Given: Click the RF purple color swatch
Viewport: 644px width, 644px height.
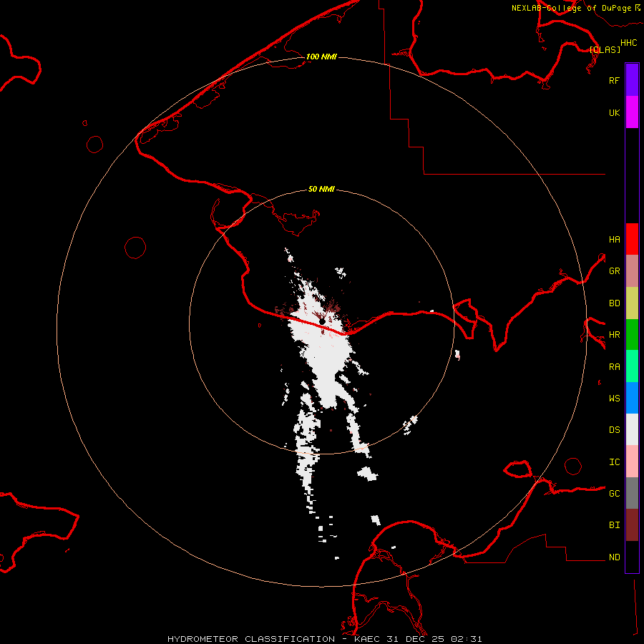Looking at the screenshot, I should pos(632,80).
